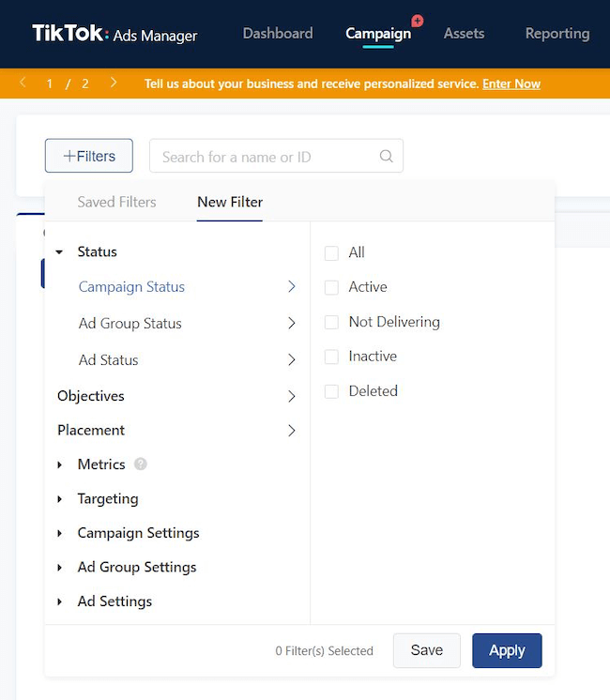Go to previous banner with left arrow
Viewport: 610px width, 700px height.
23,83
